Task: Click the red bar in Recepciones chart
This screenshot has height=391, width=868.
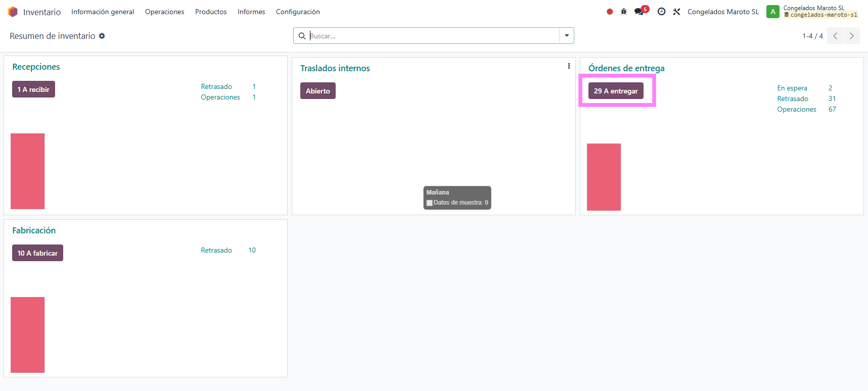Action: pos(28,171)
